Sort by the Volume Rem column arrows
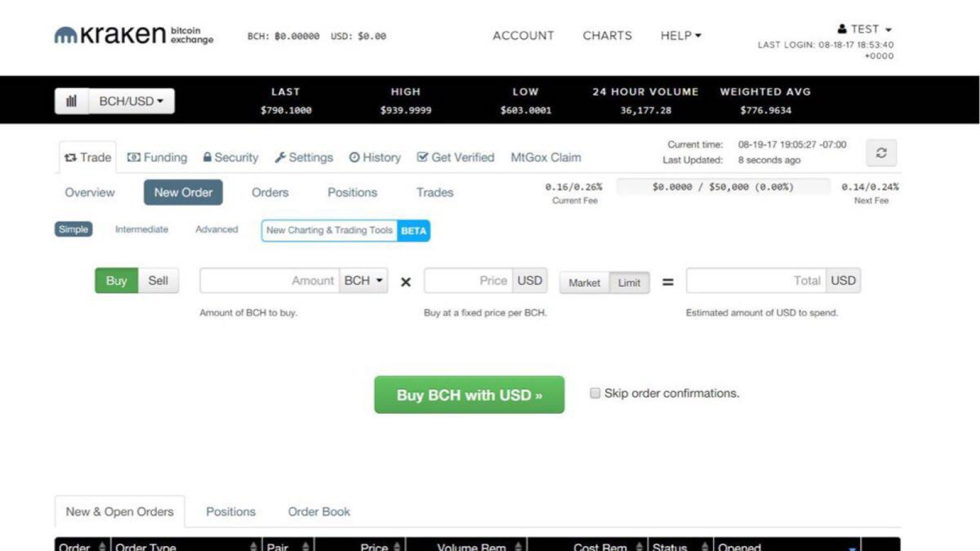This screenshot has height=551, width=980. click(x=518, y=547)
